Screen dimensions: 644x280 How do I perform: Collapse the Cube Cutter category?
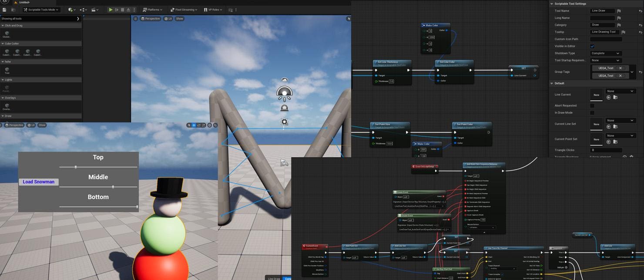(3, 44)
